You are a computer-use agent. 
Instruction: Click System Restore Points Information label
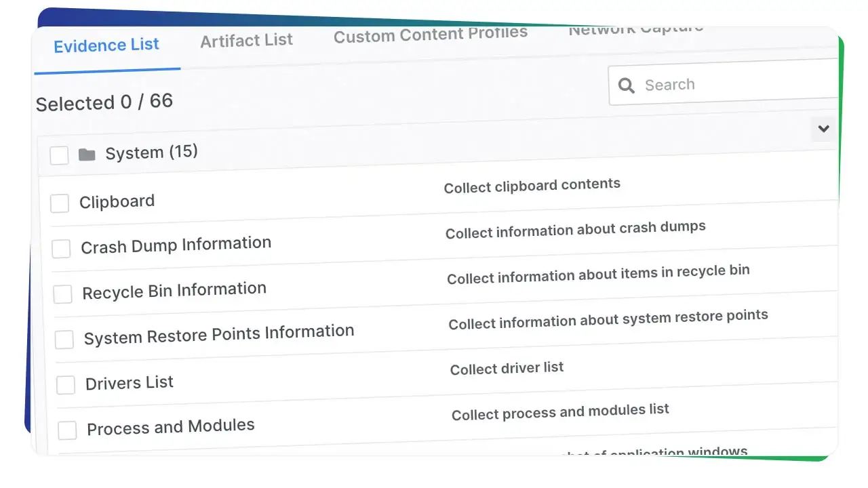pyautogui.click(x=219, y=334)
